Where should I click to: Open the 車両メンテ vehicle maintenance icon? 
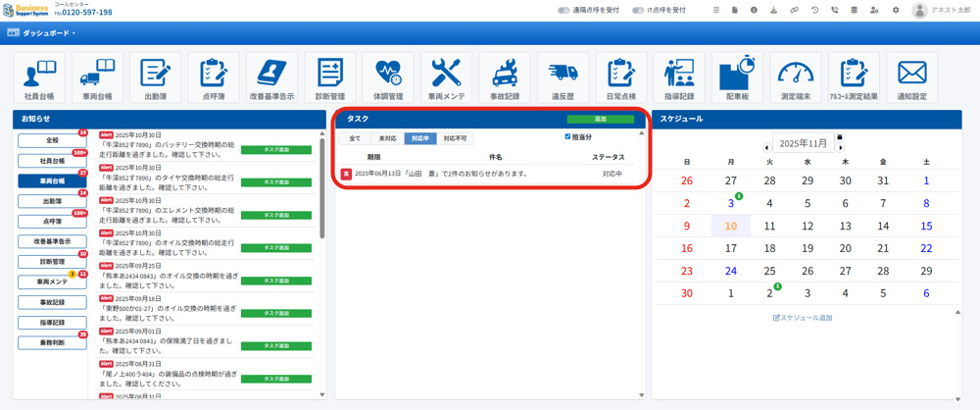[446, 77]
